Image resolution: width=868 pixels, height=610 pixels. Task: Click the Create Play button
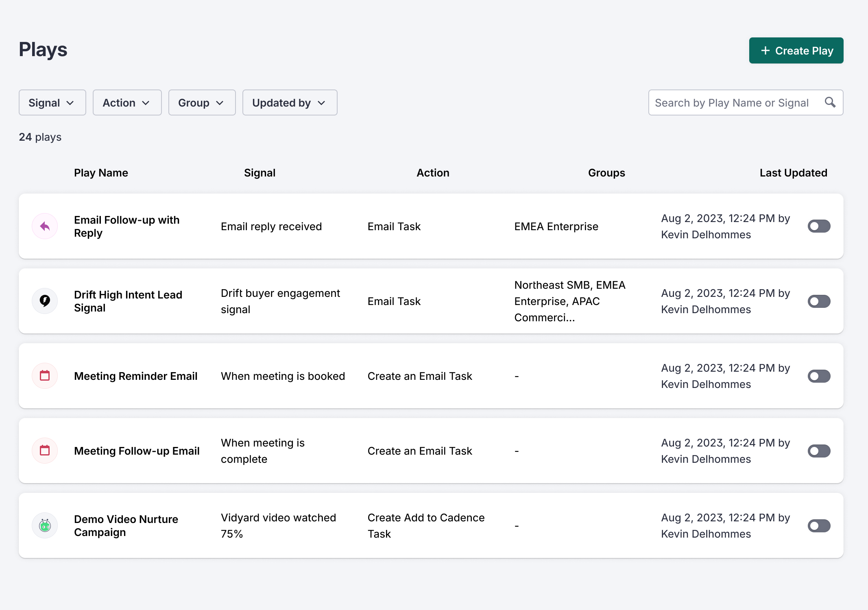pos(796,50)
